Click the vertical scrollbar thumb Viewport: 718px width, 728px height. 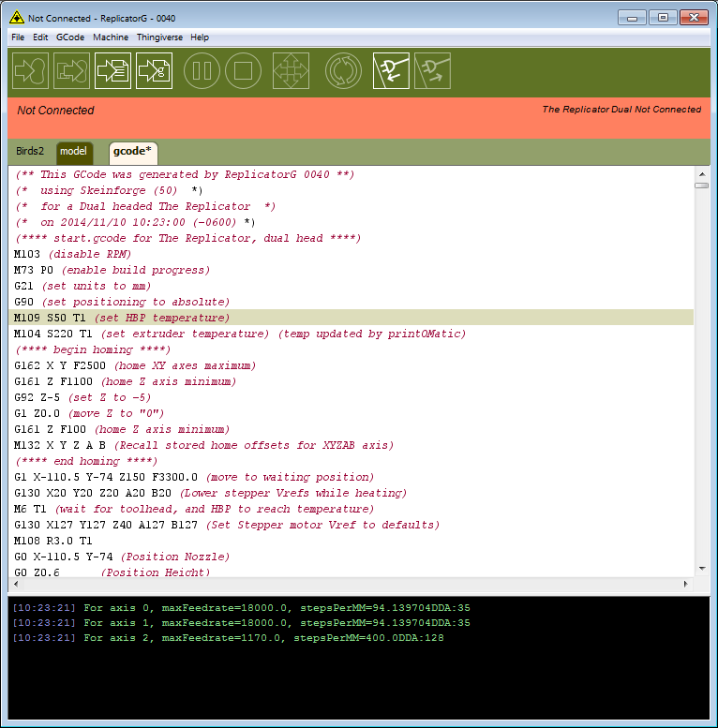pos(702,186)
